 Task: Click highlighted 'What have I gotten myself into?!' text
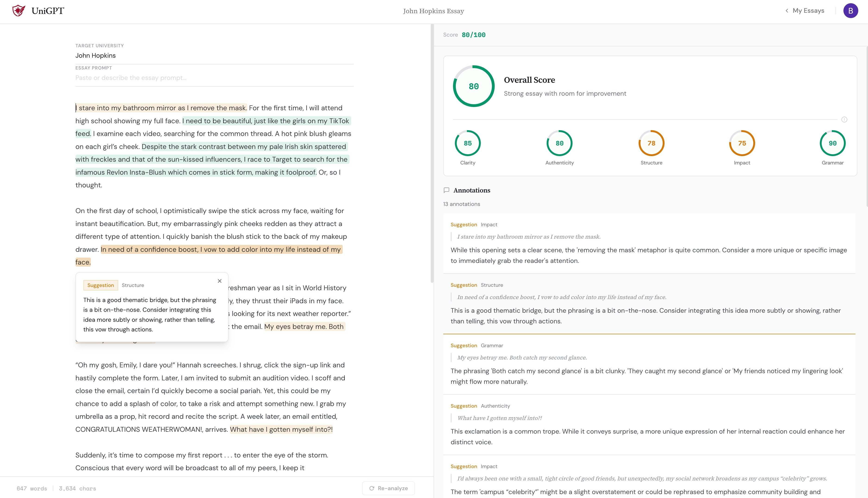coord(281,430)
